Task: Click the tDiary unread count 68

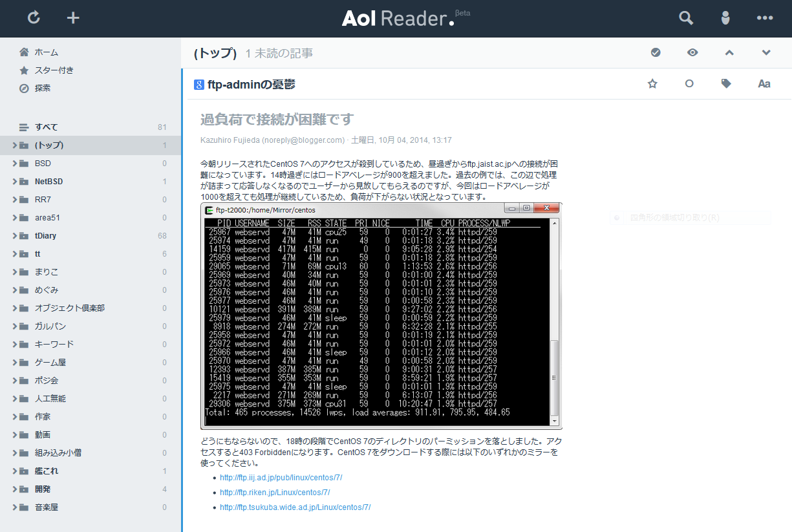Action: [x=162, y=235]
